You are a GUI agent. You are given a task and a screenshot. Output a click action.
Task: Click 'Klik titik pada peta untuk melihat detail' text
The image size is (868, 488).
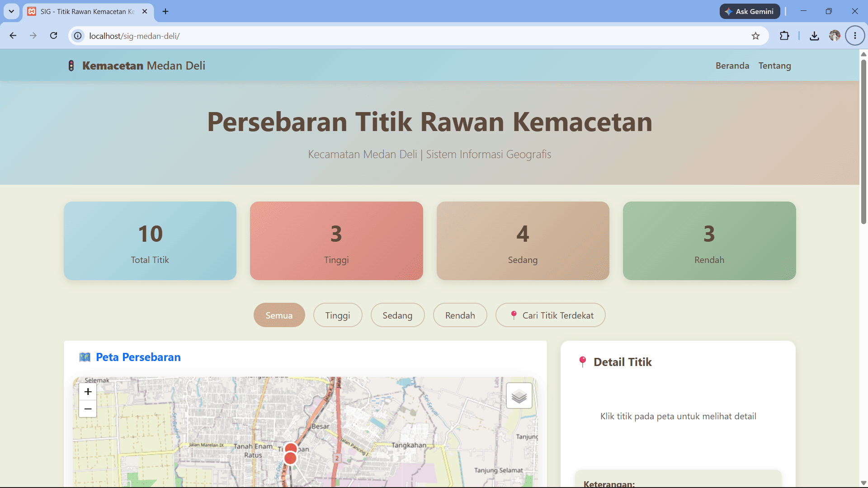678,416
